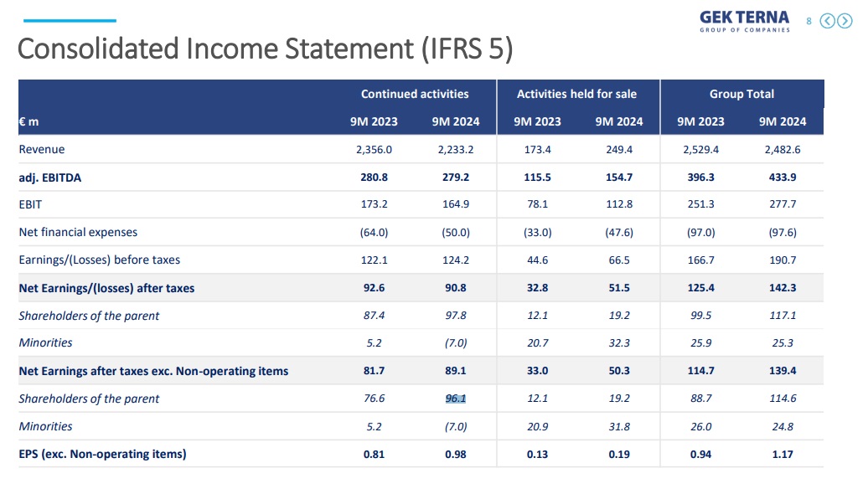Click the 1.17 EPS value
This screenshot has width=868, height=499.
(783, 454)
